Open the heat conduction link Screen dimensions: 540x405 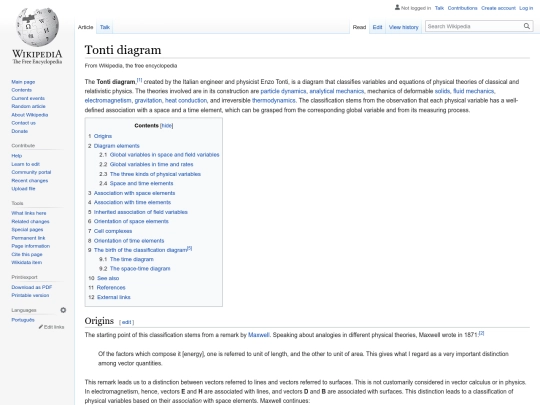[186, 101]
